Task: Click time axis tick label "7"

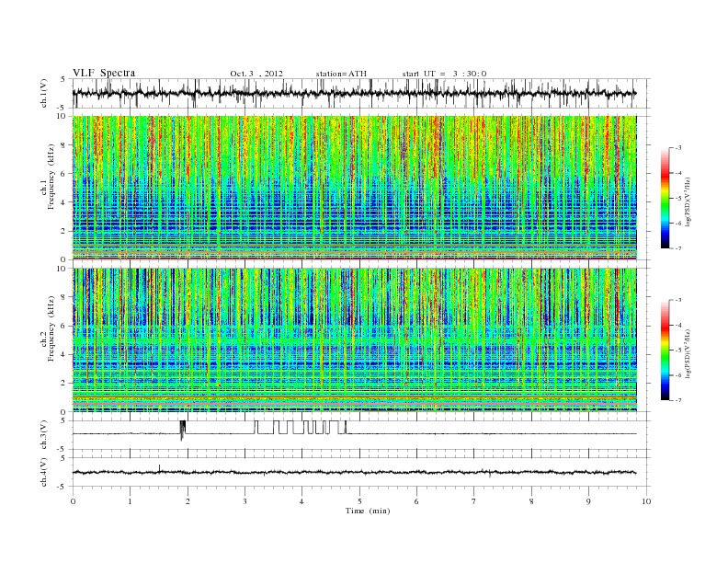Action: click(474, 501)
